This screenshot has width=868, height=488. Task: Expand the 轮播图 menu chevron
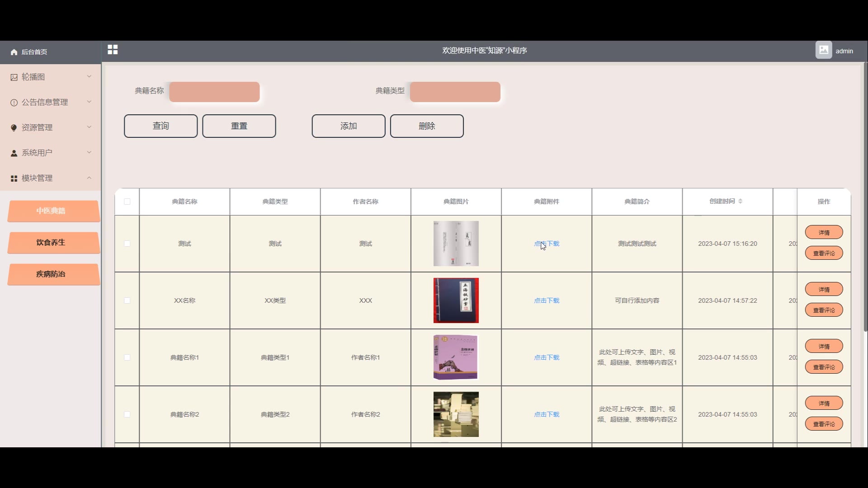coord(89,76)
